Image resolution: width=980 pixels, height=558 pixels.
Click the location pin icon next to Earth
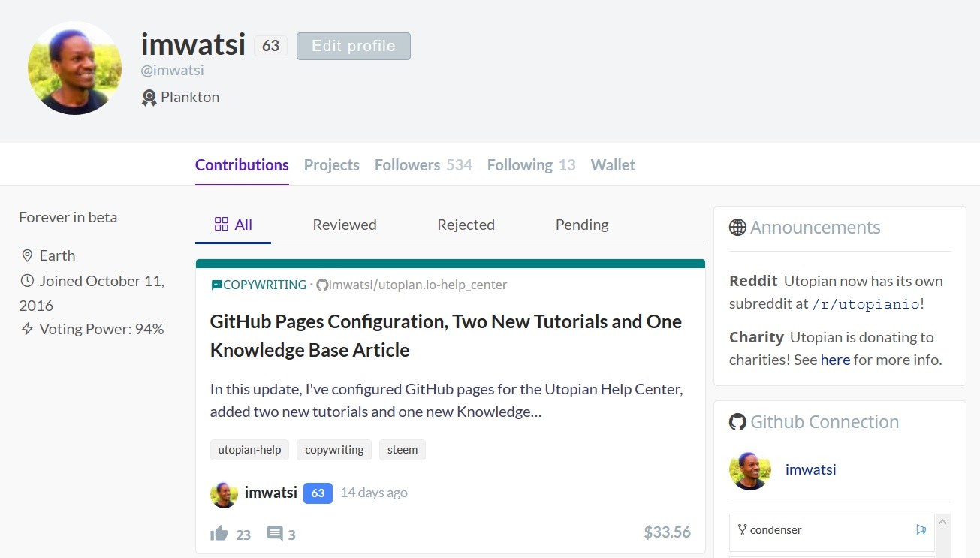(27, 256)
